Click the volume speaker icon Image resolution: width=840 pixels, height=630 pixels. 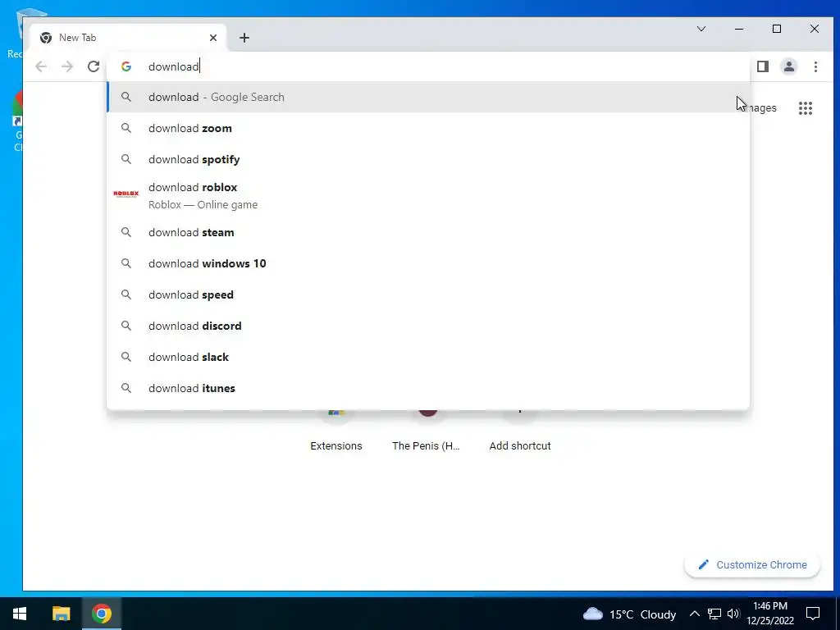[x=733, y=614]
